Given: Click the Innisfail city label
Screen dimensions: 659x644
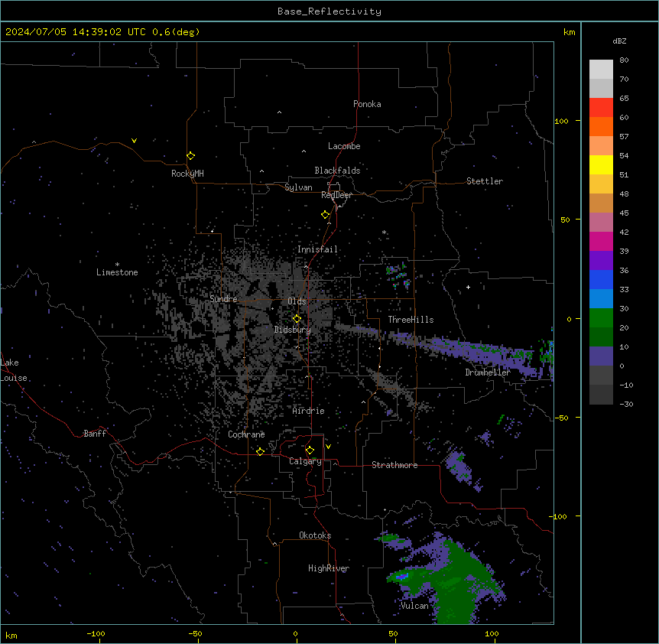Looking at the screenshot, I should pyautogui.click(x=318, y=249).
